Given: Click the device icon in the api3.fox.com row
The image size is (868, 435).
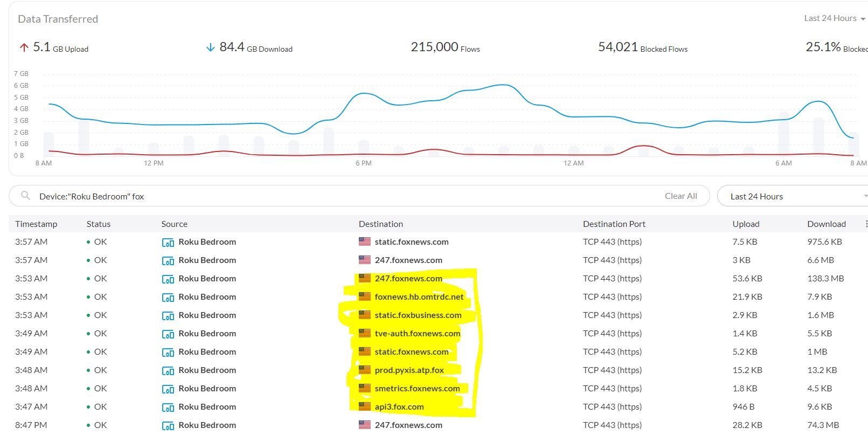Looking at the screenshot, I should click(x=168, y=407).
